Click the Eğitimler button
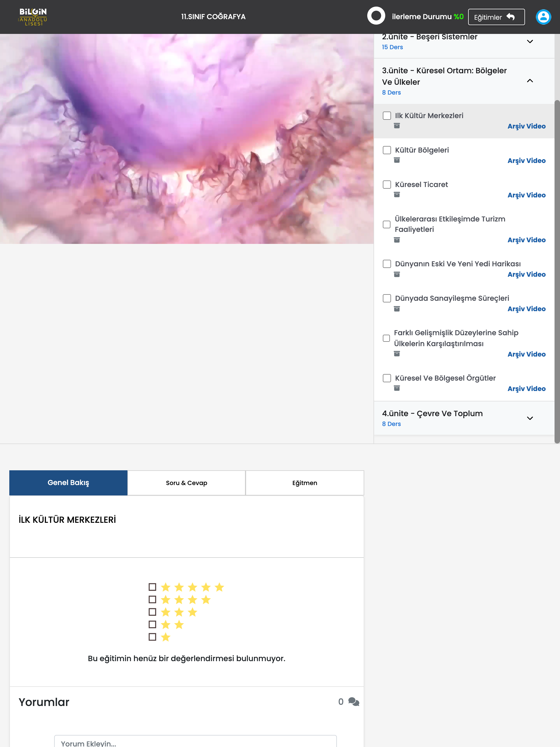Viewport: 560px width, 747px height. pyautogui.click(x=496, y=17)
